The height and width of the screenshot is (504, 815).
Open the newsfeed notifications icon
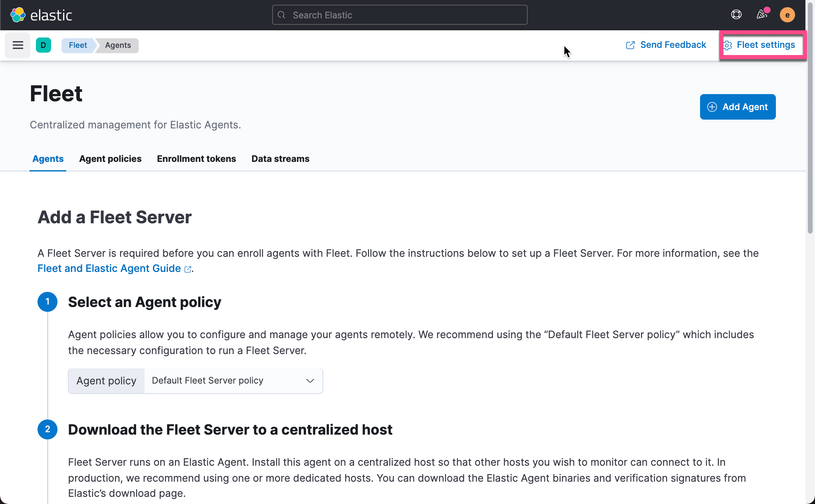(762, 15)
